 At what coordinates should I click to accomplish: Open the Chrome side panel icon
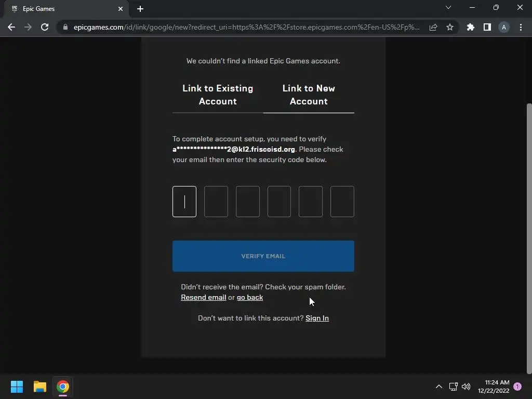tap(487, 27)
